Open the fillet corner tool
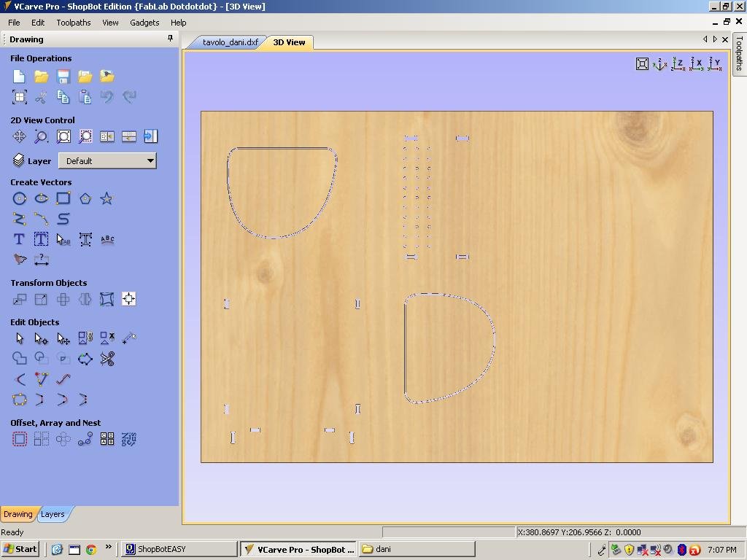This screenshot has height=560, width=747. (19, 379)
